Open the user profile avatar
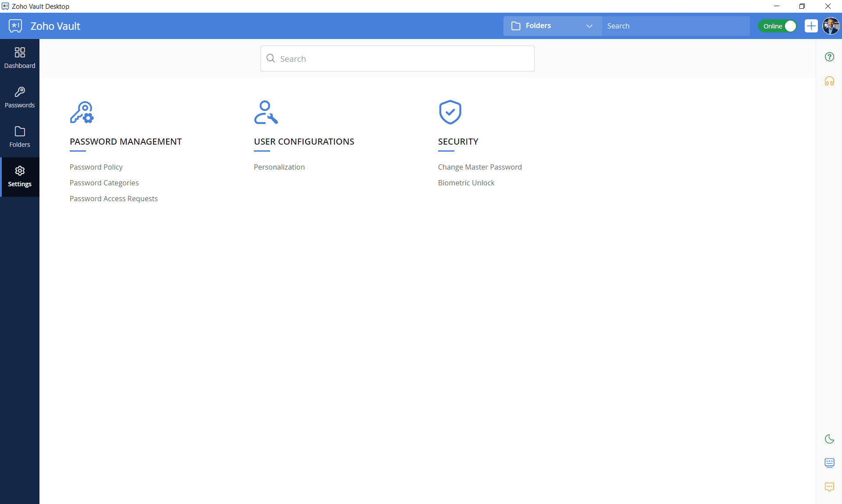Viewport: 842px width, 504px height. [831, 26]
